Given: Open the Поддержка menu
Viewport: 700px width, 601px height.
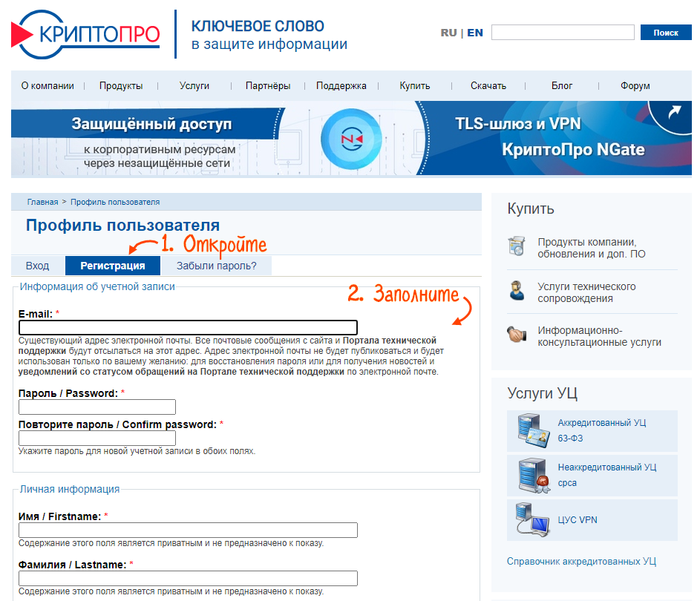Looking at the screenshot, I should [x=341, y=85].
